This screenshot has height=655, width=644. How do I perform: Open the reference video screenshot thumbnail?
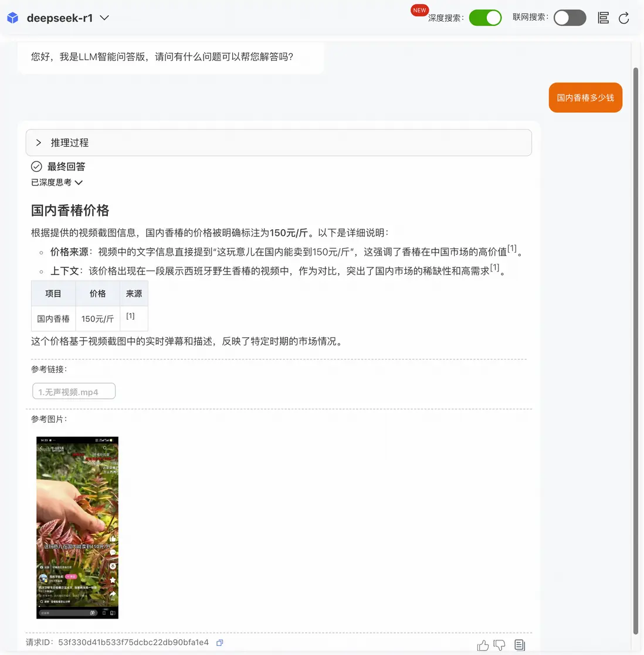tap(77, 528)
